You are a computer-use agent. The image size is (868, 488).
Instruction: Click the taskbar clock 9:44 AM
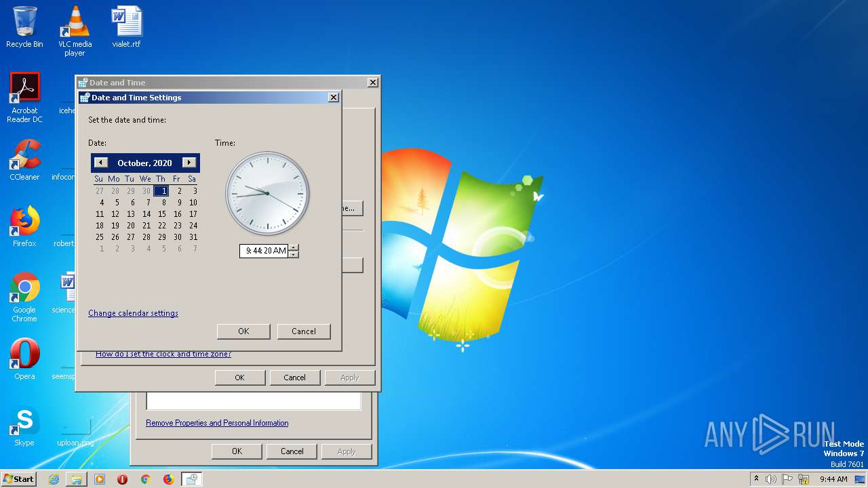pyautogui.click(x=833, y=479)
